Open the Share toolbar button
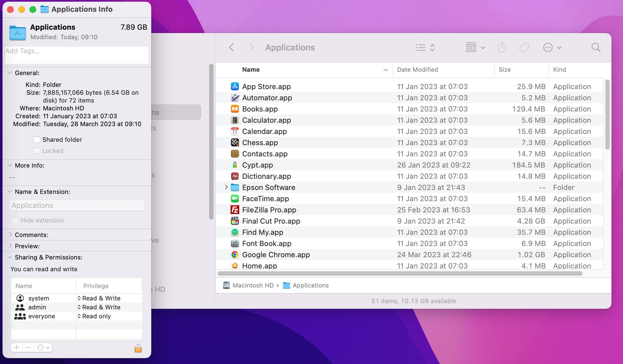This screenshot has height=364, width=623. (x=502, y=47)
